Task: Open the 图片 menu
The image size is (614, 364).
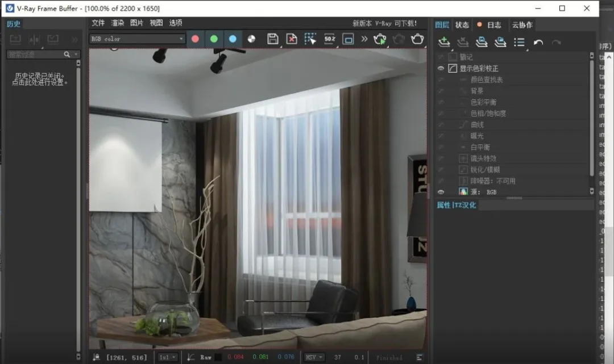Action: click(136, 23)
